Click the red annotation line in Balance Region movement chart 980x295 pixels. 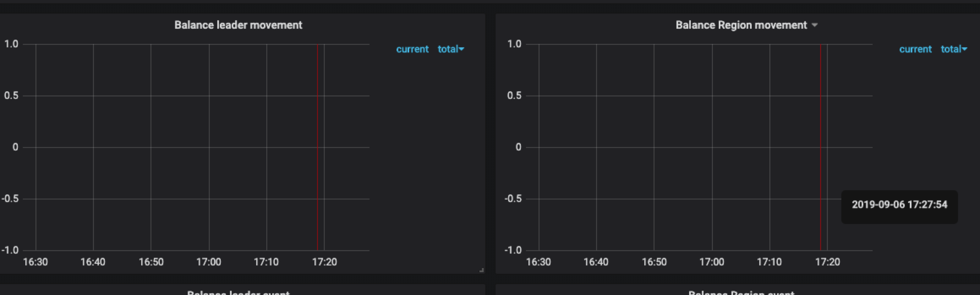pyautogui.click(x=821, y=147)
